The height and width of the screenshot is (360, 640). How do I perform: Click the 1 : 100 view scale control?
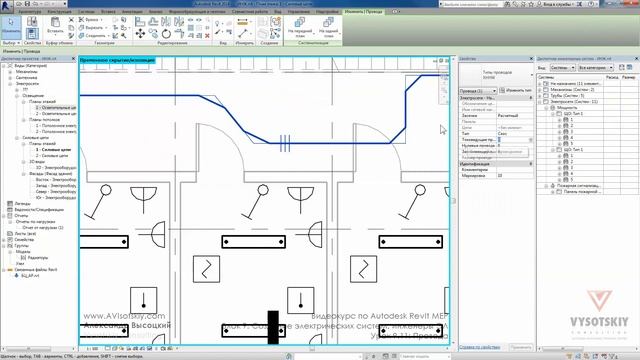coord(93,349)
